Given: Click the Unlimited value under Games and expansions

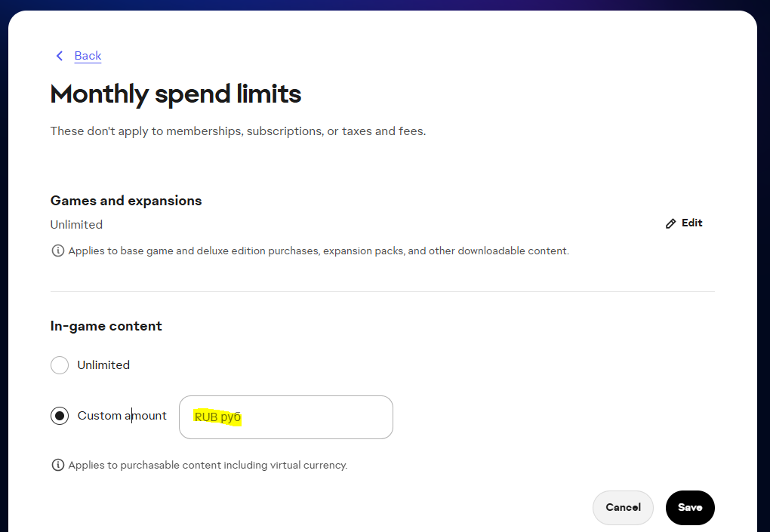Looking at the screenshot, I should (x=76, y=225).
